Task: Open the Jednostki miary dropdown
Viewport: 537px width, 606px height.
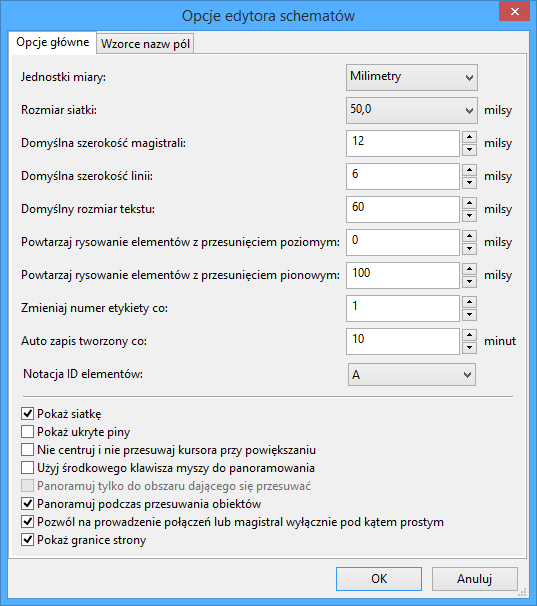Action: click(x=412, y=77)
